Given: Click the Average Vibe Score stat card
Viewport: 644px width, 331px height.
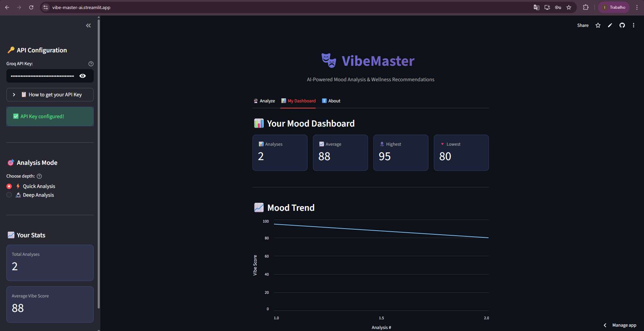Looking at the screenshot, I should click(x=50, y=304).
